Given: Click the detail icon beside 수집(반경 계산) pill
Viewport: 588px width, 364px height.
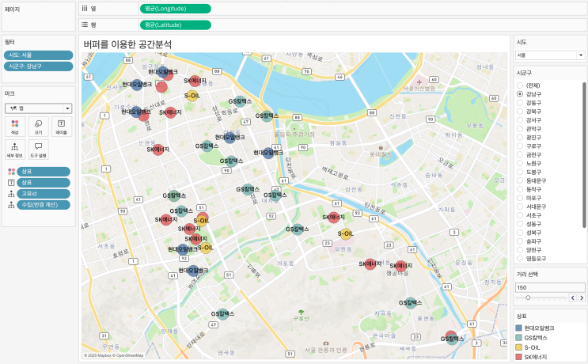Looking at the screenshot, I should click(11, 205).
